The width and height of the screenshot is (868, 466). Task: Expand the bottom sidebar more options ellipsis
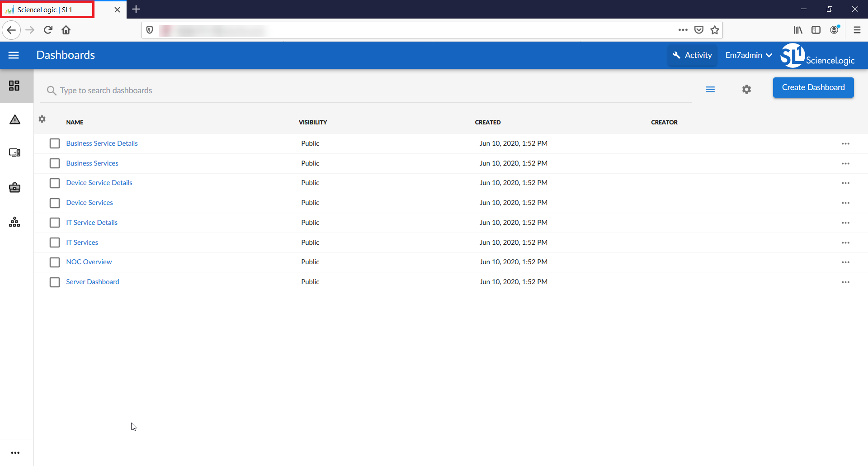pos(15,453)
